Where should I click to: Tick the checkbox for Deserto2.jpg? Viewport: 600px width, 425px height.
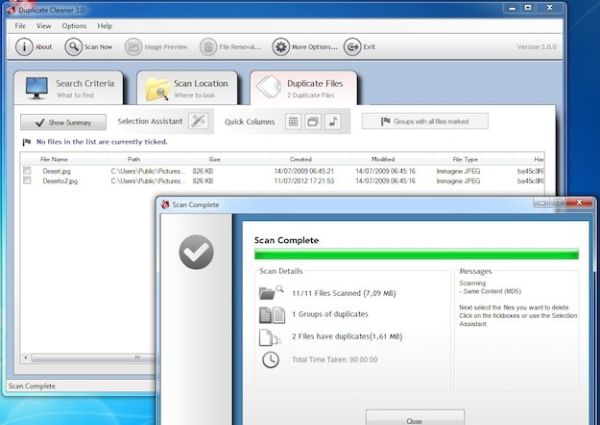click(x=27, y=181)
